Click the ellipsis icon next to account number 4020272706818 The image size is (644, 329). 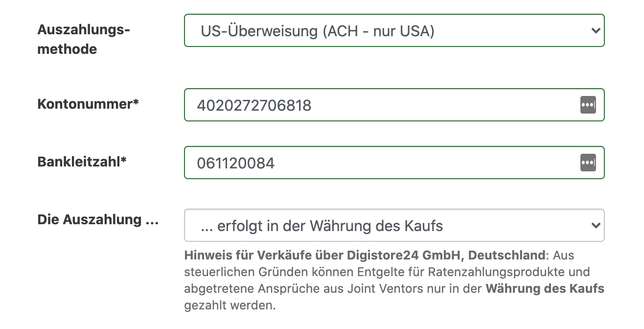point(589,104)
